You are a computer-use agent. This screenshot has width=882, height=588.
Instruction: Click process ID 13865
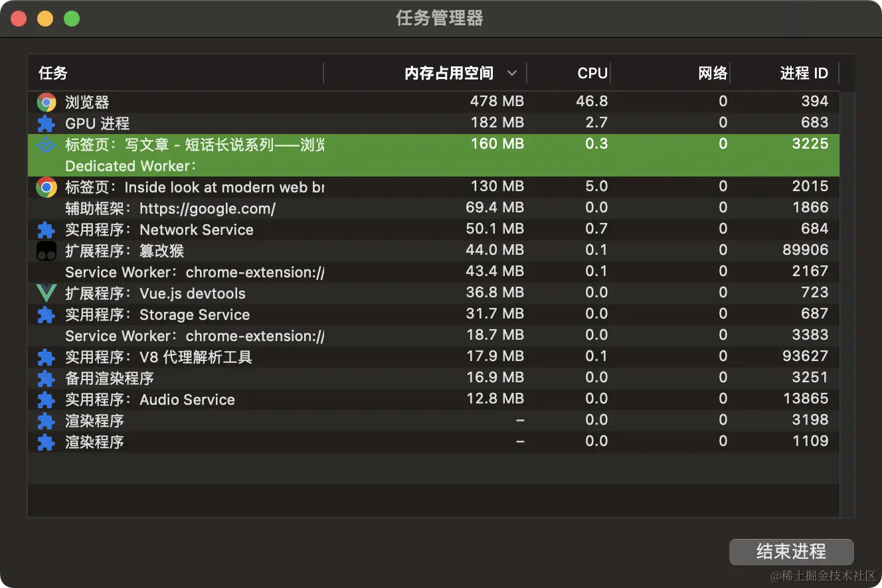coord(806,398)
